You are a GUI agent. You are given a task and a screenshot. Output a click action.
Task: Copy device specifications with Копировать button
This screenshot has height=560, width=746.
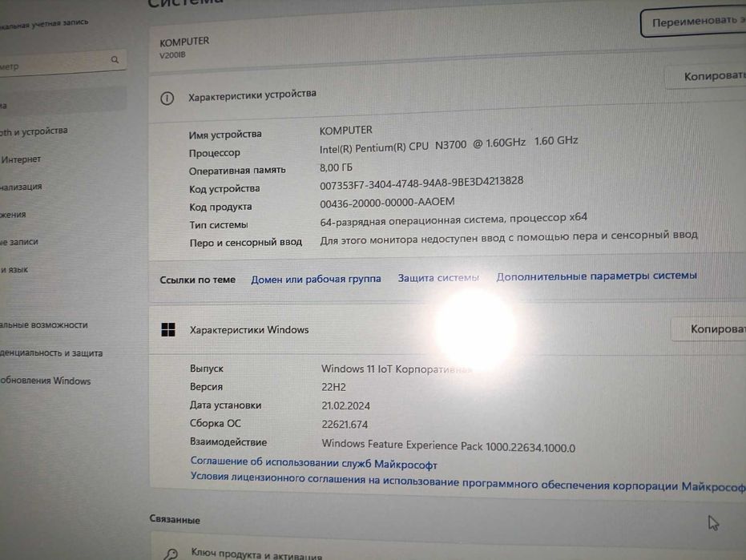click(x=707, y=76)
